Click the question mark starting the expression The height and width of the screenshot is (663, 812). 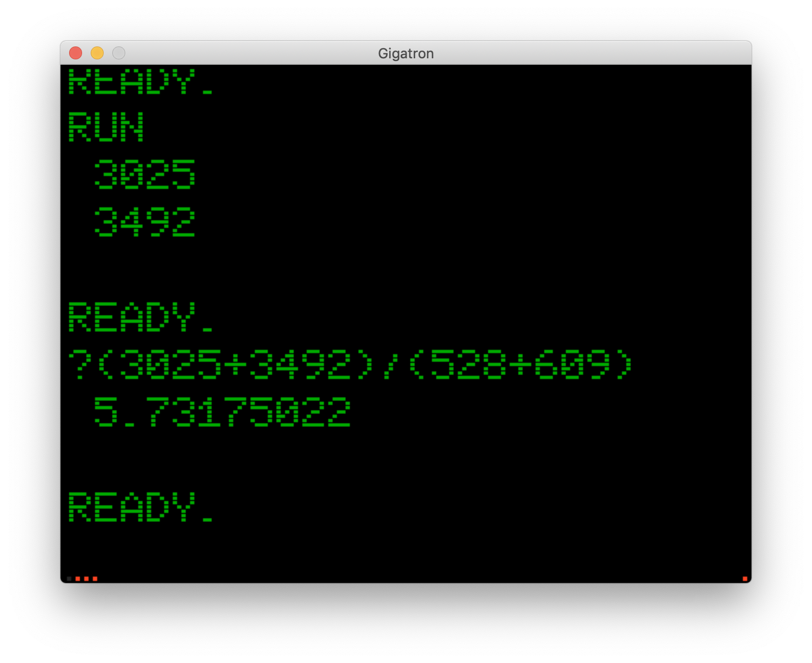pyautogui.click(x=80, y=364)
